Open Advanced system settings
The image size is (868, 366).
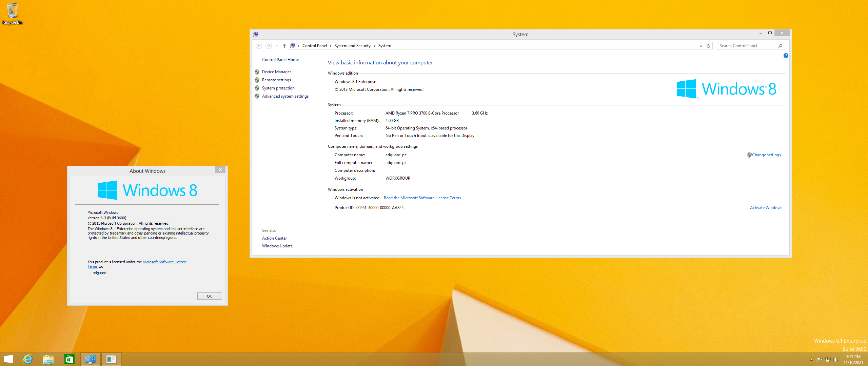285,96
